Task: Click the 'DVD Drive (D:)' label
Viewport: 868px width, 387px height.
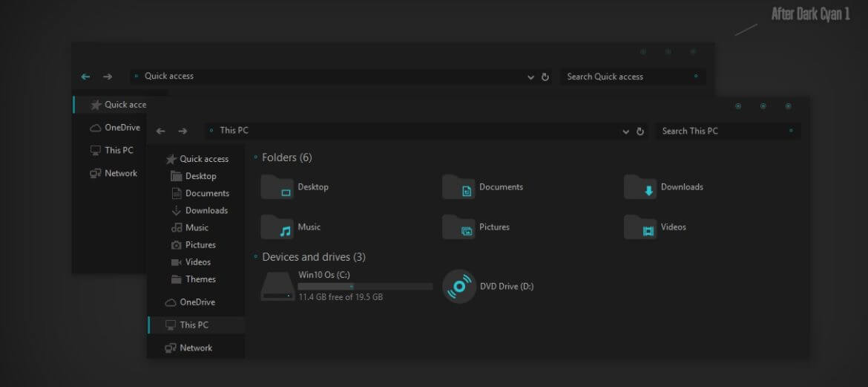Action: 507,287
